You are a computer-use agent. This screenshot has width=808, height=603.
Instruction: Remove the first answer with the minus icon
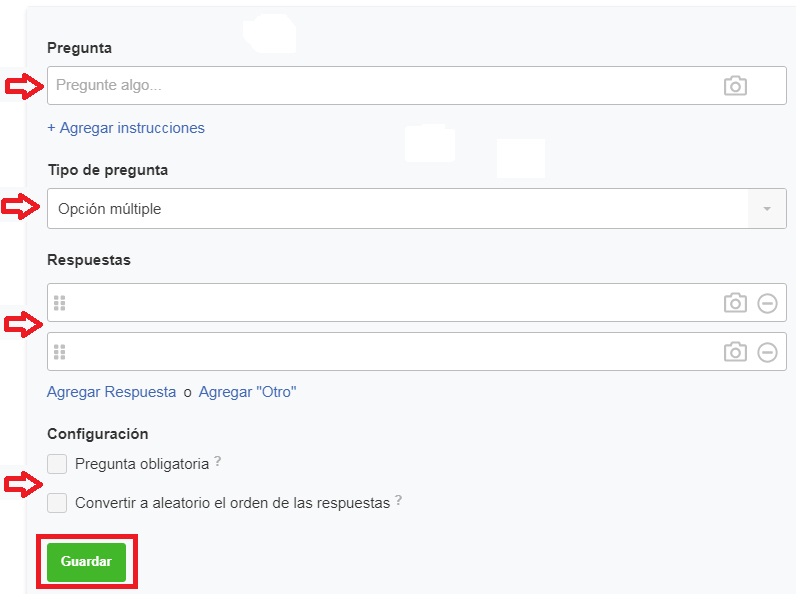[767, 303]
